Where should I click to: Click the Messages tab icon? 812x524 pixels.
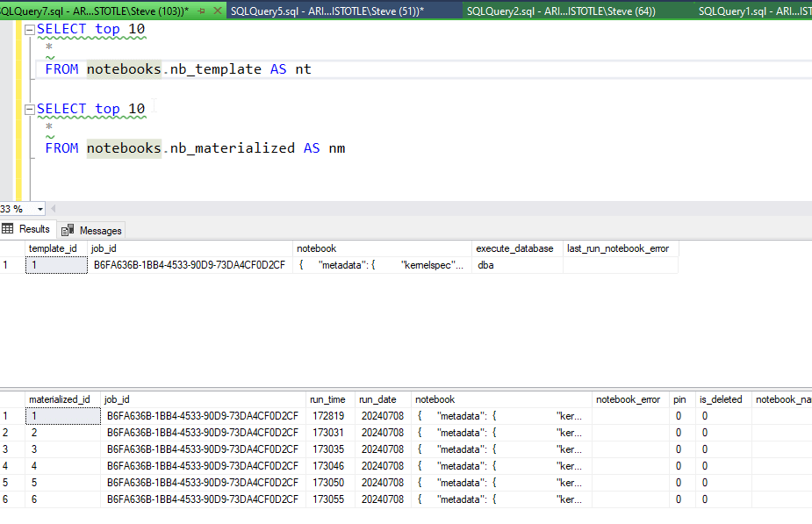tap(68, 231)
